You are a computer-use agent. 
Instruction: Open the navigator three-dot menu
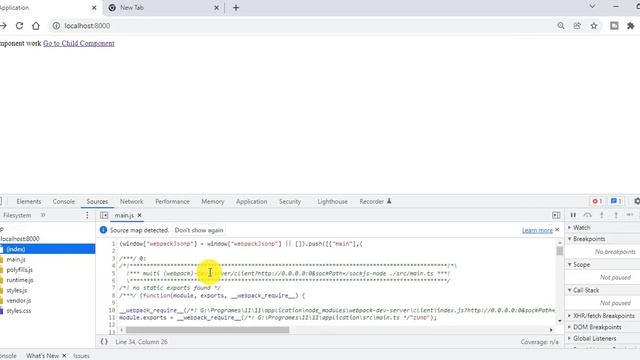[87, 215]
